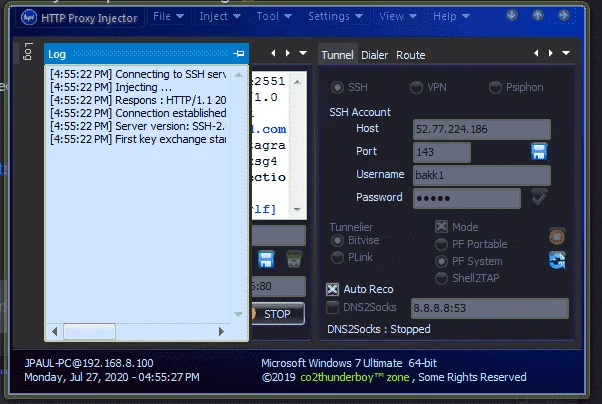The image size is (602, 404).
Task: Click Log vertical scrollbar down arrow
Action: pos(238,314)
